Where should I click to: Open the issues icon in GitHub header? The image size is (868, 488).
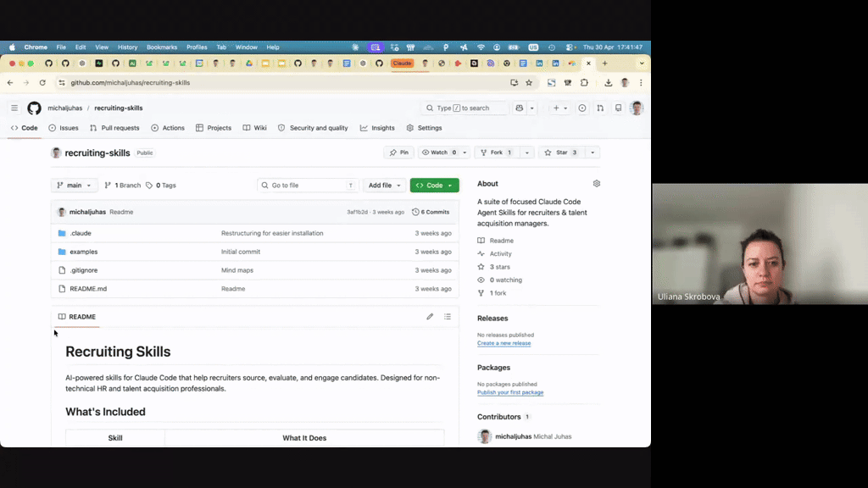point(581,108)
